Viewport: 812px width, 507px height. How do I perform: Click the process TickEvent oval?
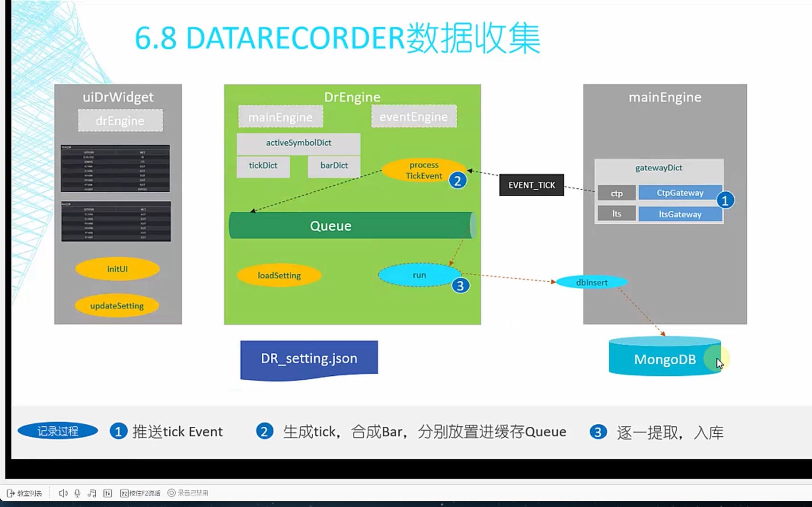pyautogui.click(x=424, y=170)
